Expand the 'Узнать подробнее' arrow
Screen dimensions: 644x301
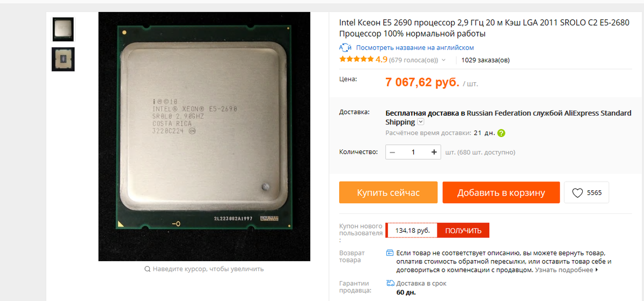tap(597, 270)
